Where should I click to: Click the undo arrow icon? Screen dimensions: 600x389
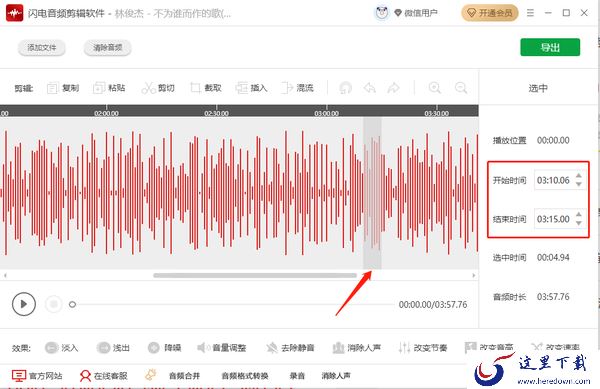(x=370, y=88)
